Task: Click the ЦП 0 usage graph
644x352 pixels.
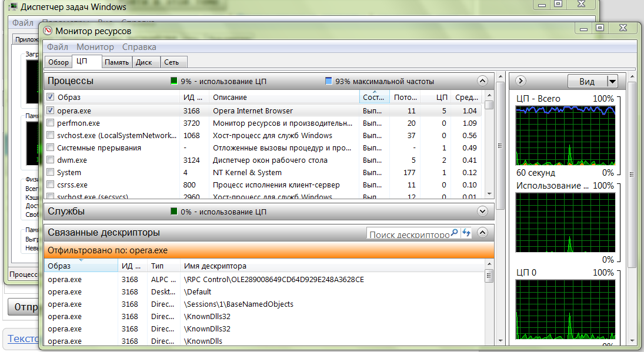Action: click(x=566, y=310)
